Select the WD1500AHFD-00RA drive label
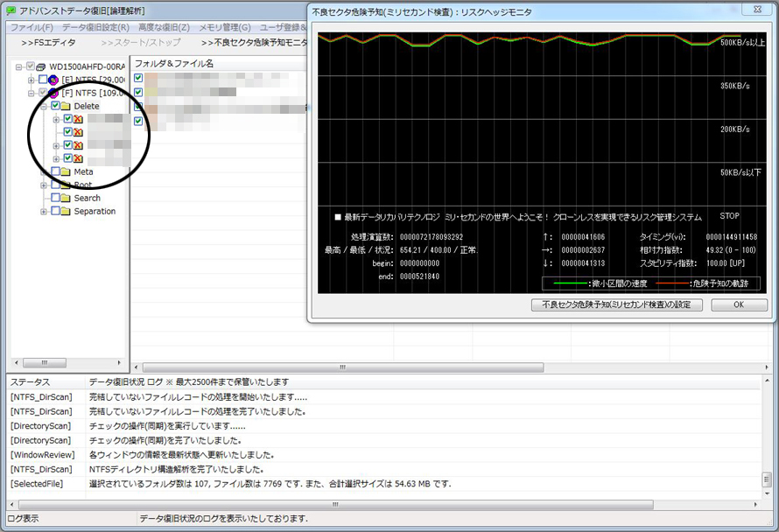This screenshot has width=779, height=532. click(87, 66)
